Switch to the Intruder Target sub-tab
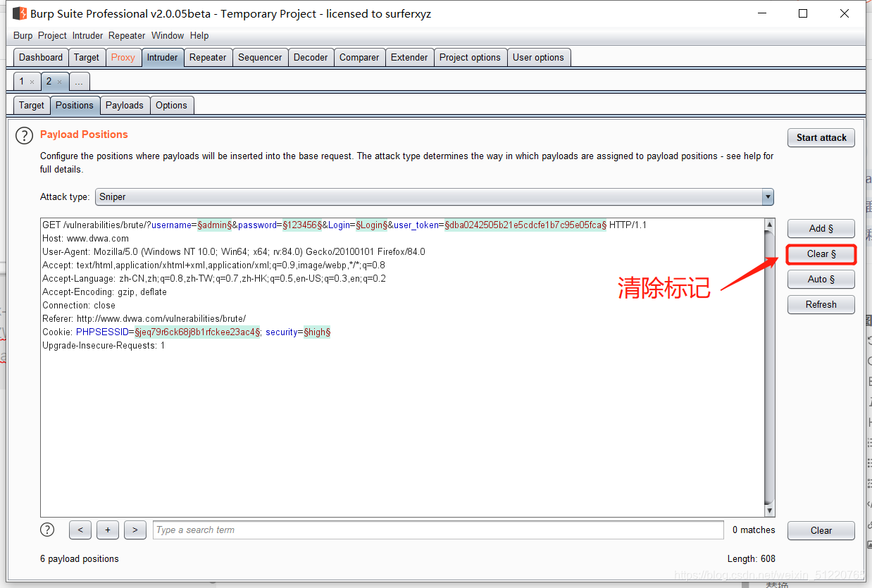 point(32,106)
